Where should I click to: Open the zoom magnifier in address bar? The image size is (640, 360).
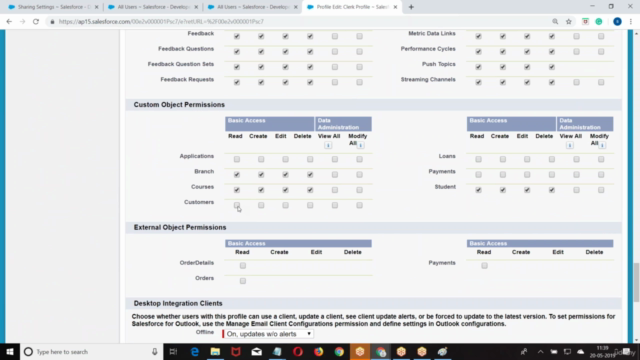point(555,22)
